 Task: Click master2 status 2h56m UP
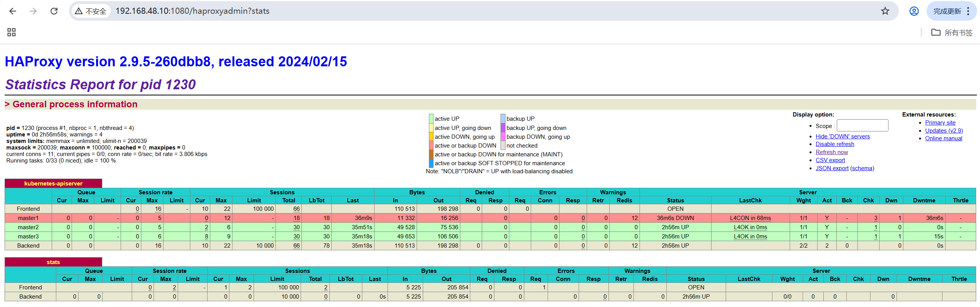[675, 227]
